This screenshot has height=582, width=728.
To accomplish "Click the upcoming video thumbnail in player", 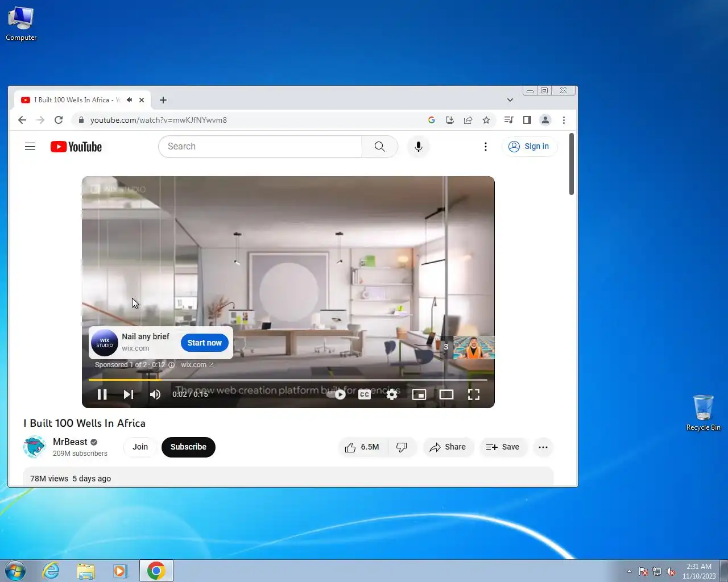I will click(x=474, y=347).
